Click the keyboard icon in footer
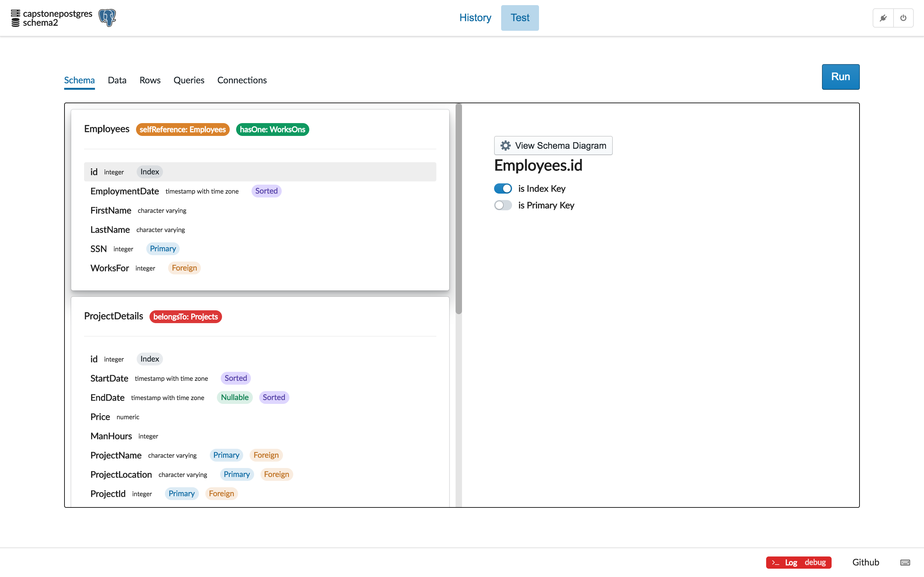 (x=905, y=562)
